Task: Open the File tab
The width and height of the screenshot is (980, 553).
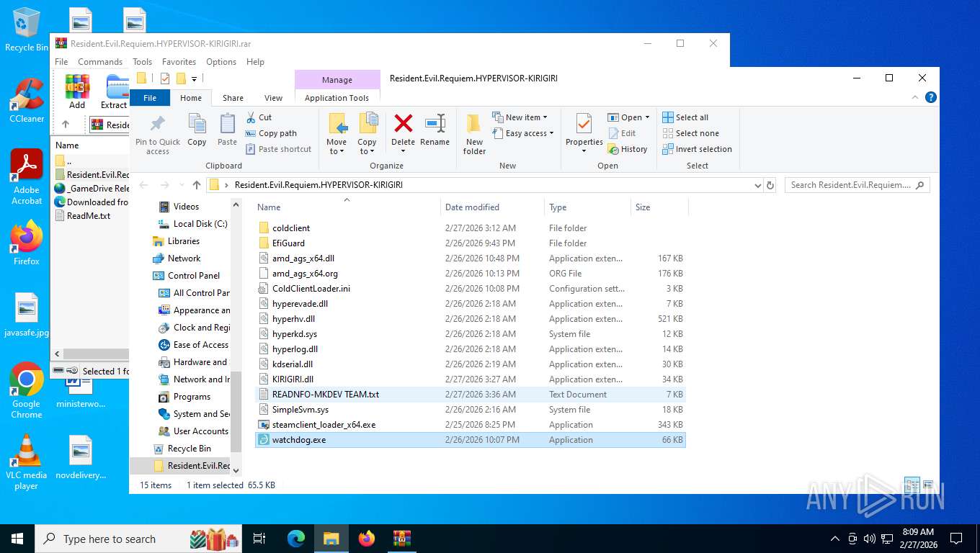Action: (150, 98)
